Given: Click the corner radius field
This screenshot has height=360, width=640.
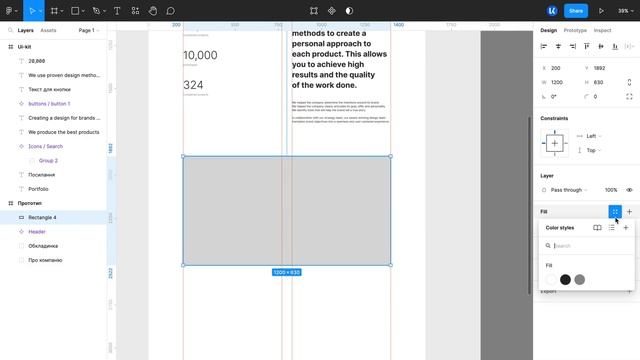Looking at the screenshot, I should point(602,97).
